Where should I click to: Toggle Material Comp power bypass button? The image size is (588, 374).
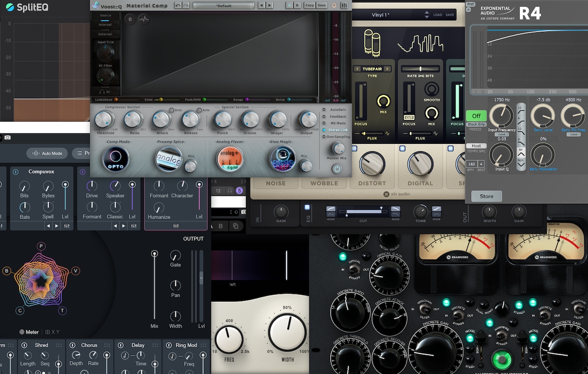pyautogui.click(x=336, y=168)
